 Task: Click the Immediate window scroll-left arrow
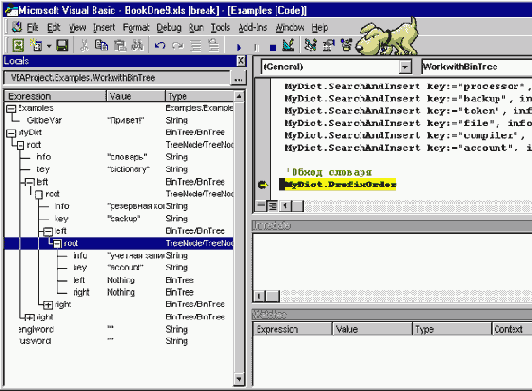pyautogui.click(x=259, y=296)
